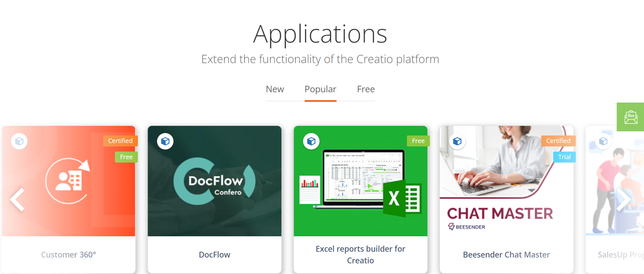Advance carousel with next arrow
This screenshot has width=644, height=274.
pos(623,199)
